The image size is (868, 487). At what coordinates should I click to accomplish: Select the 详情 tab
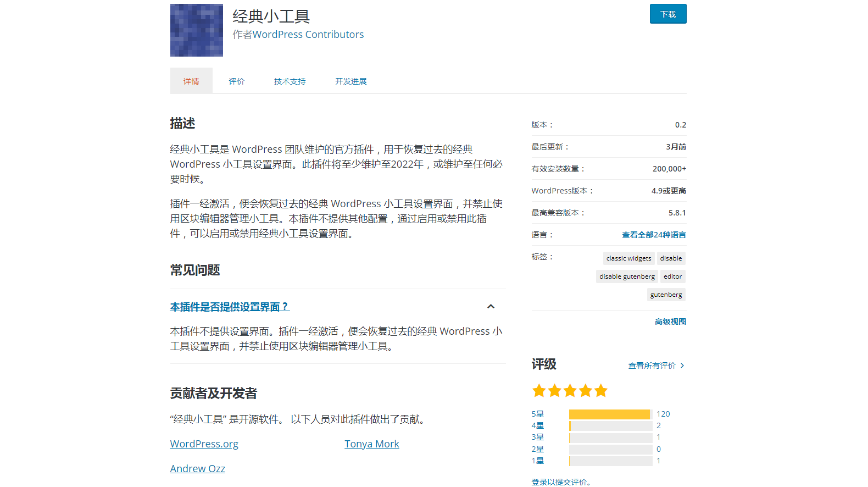point(191,81)
